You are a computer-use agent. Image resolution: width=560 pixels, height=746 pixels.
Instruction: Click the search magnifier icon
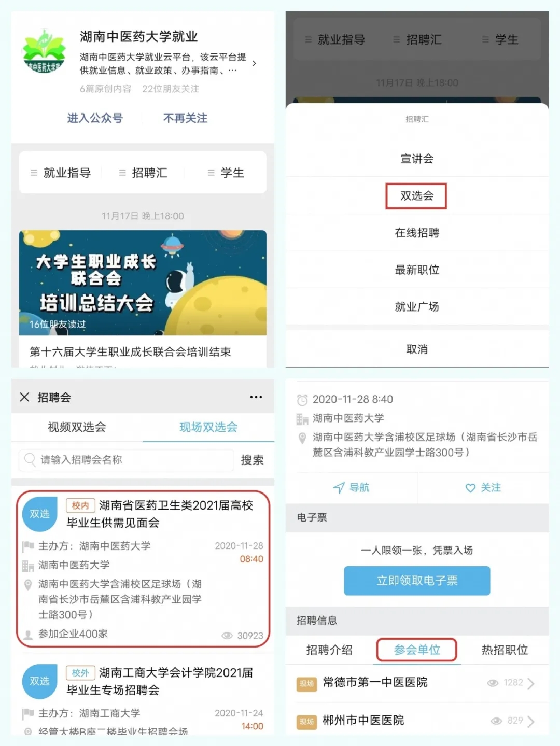pos(30,459)
